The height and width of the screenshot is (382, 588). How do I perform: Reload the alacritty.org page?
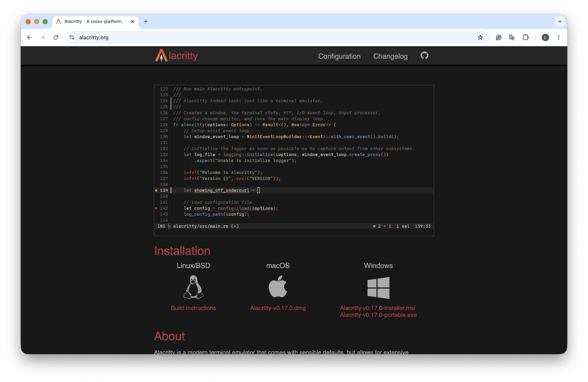(56, 37)
